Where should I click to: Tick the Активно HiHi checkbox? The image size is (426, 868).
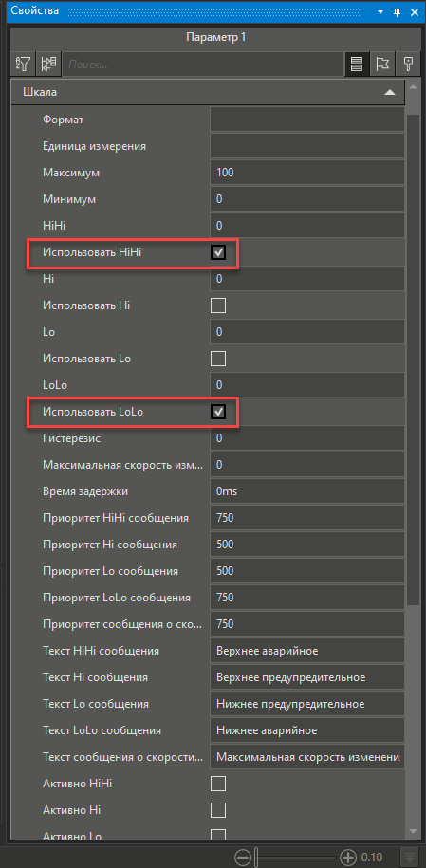tap(218, 784)
